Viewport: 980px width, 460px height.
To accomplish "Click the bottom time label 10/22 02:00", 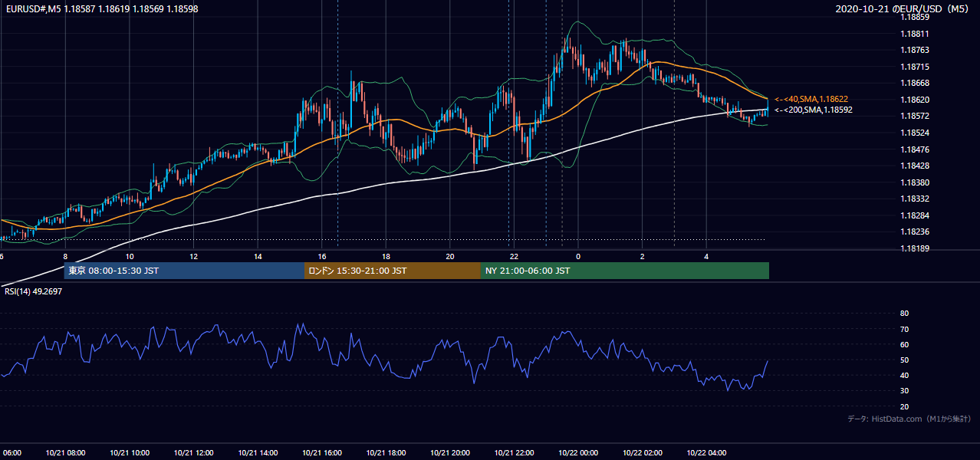I will 642,453.
